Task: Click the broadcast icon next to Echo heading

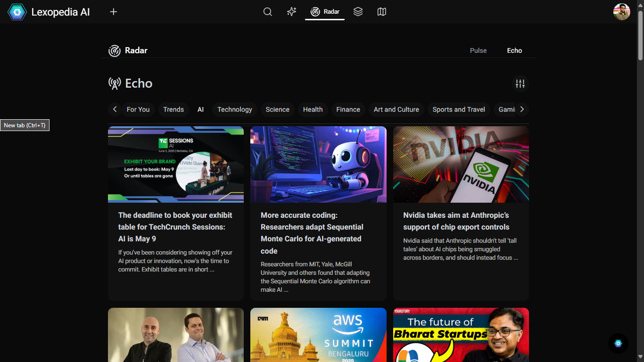Action: point(115,83)
